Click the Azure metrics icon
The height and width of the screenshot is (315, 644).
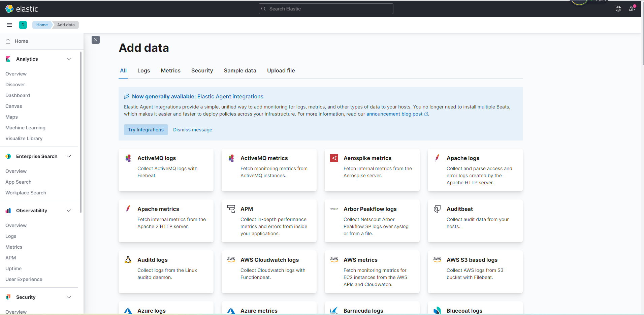click(231, 311)
